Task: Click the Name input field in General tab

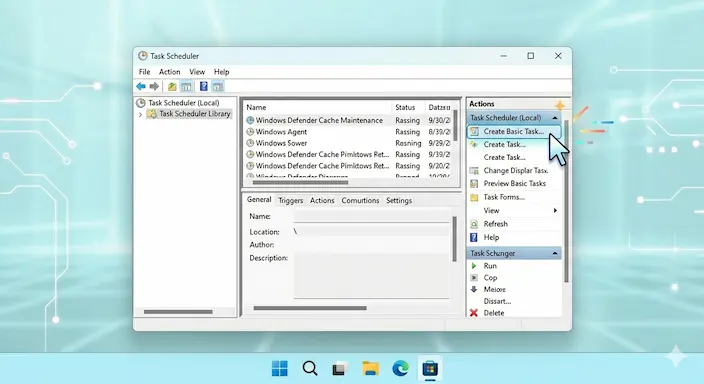Action: pos(372,216)
